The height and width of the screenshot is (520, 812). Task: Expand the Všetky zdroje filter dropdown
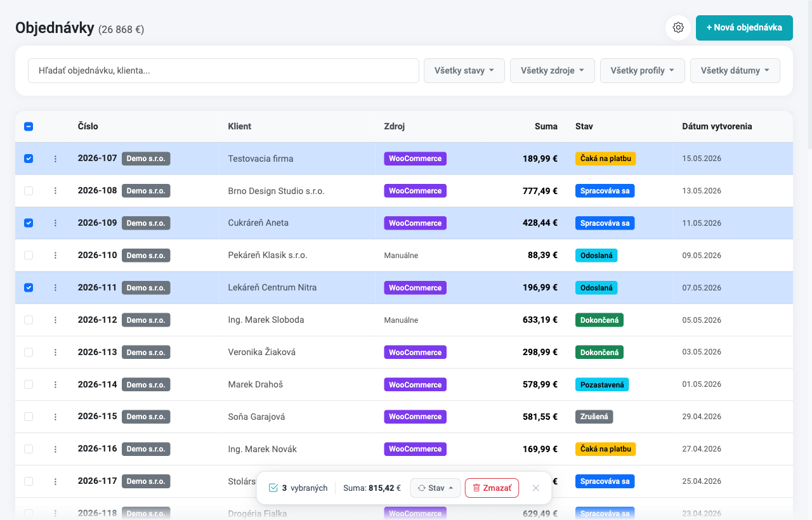coord(553,70)
